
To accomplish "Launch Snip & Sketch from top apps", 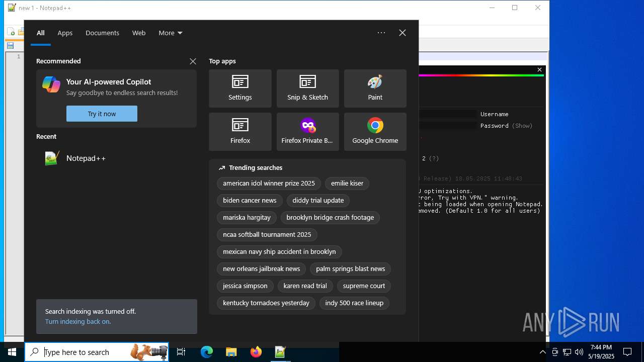I will coord(307,88).
